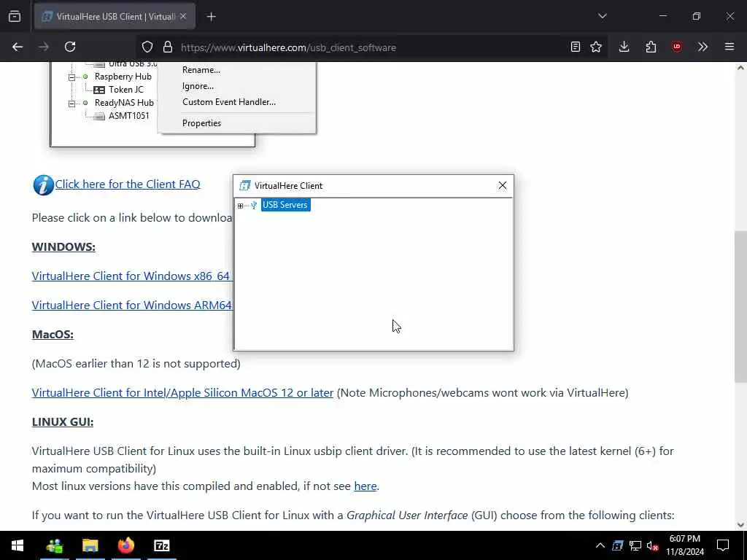747x560 pixels.
Task: Open the Firefox hamburger menu
Action: click(729, 47)
